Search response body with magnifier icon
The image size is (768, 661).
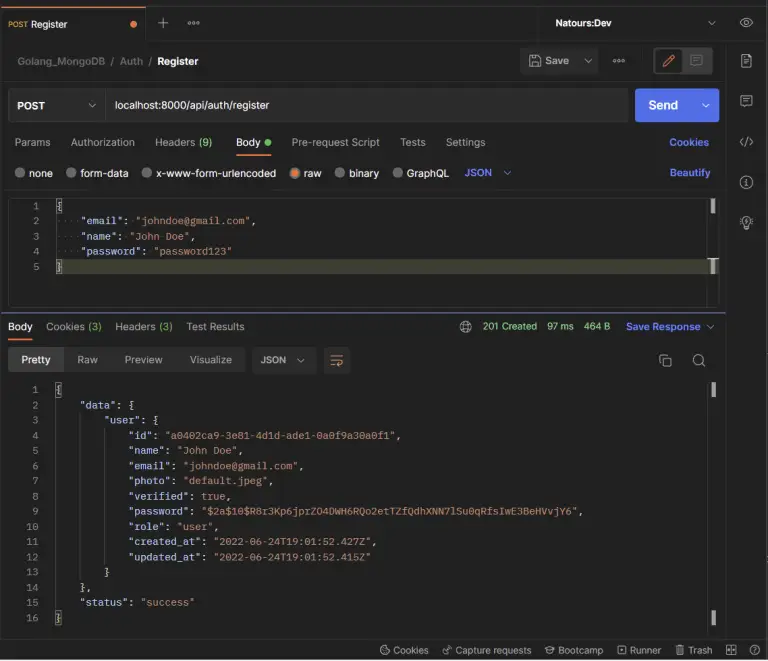699,361
